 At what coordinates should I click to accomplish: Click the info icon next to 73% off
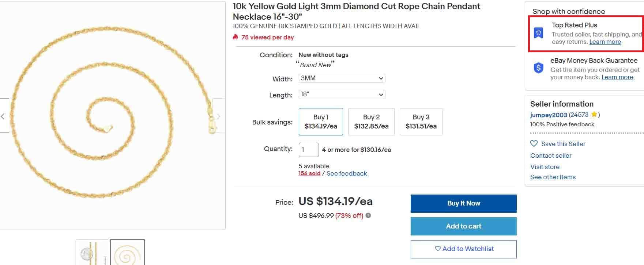click(x=368, y=216)
